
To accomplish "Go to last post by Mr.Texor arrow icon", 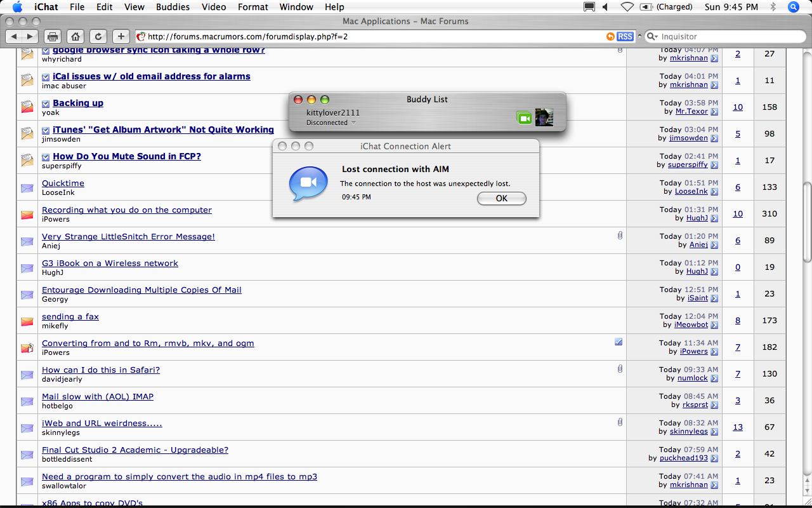I will point(714,112).
